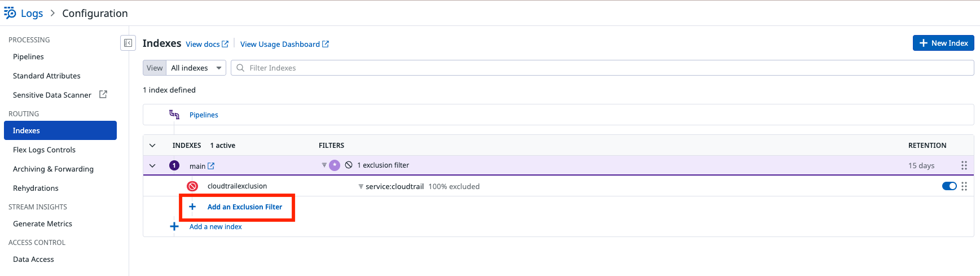Viewport: 980px width, 276px height.
Task: Click the red exclusion icon for cloudtrailexclusion
Action: point(192,186)
